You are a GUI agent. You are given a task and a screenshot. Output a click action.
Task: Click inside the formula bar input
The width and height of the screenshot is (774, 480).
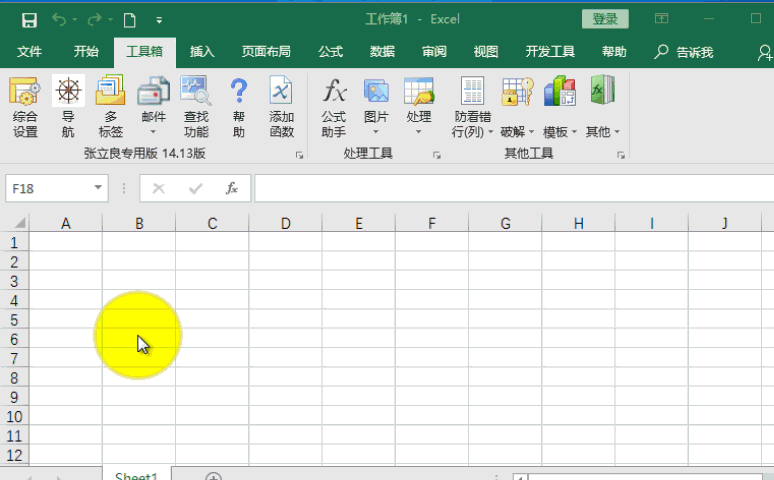(510, 188)
